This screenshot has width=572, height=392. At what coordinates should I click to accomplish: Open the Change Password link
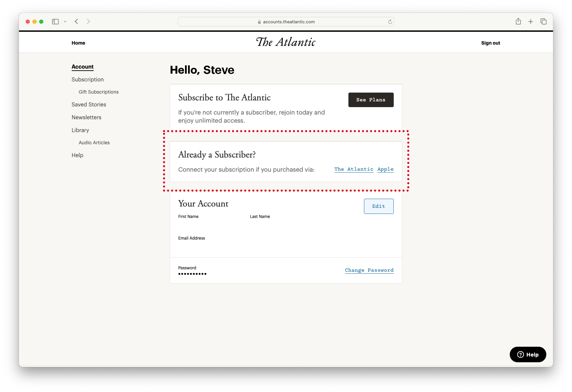[369, 270]
